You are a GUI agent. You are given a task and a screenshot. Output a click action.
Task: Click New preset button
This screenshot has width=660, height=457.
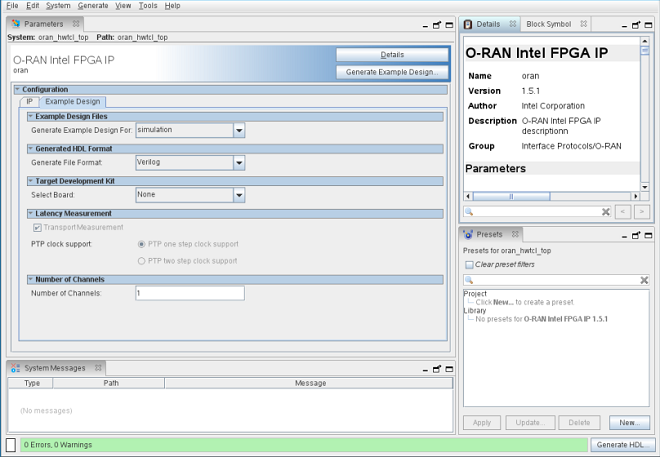pos(629,422)
